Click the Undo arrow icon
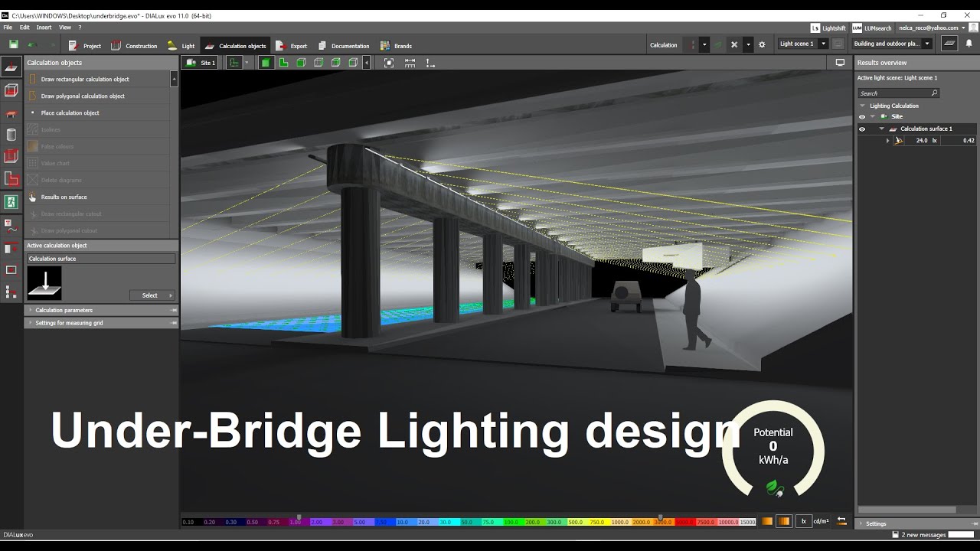The height and width of the screenshot is (551, 980). (x=33, y=45)
